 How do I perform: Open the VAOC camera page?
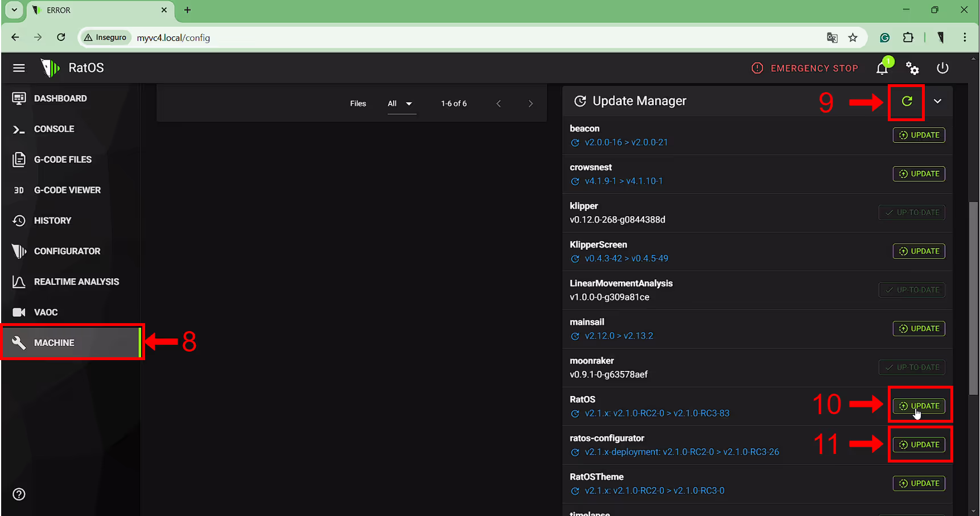pos(71,312)
